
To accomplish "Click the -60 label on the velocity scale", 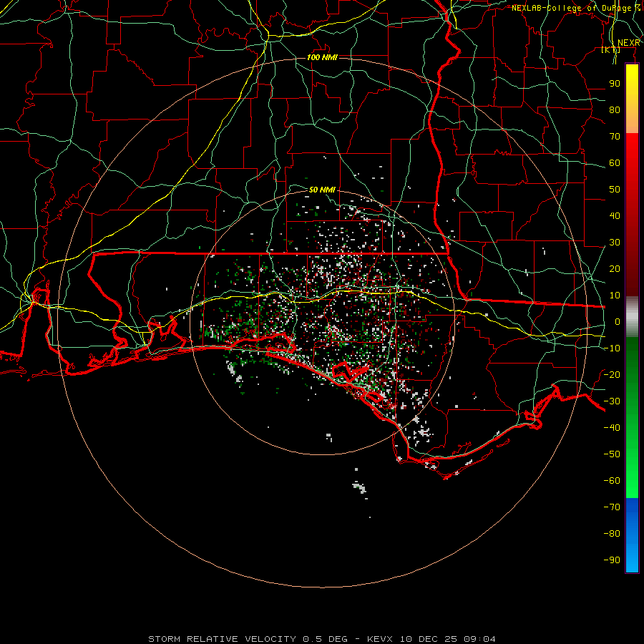I will (612, 481).
